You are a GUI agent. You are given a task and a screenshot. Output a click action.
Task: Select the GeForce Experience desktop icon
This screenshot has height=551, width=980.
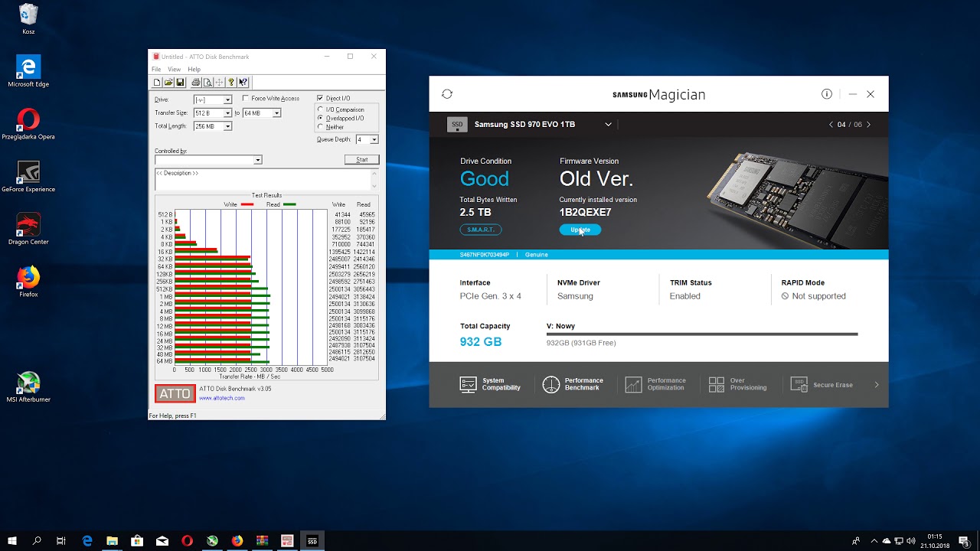coord(28,176)
